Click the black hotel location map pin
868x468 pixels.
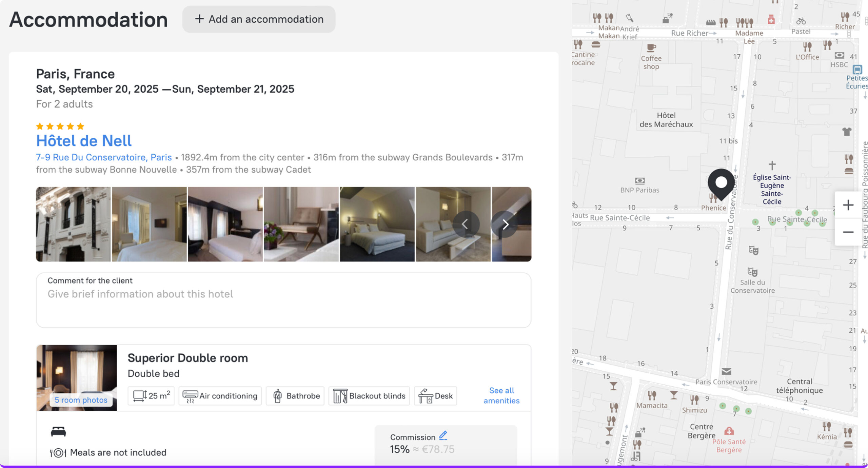click(x=721, y=183)
